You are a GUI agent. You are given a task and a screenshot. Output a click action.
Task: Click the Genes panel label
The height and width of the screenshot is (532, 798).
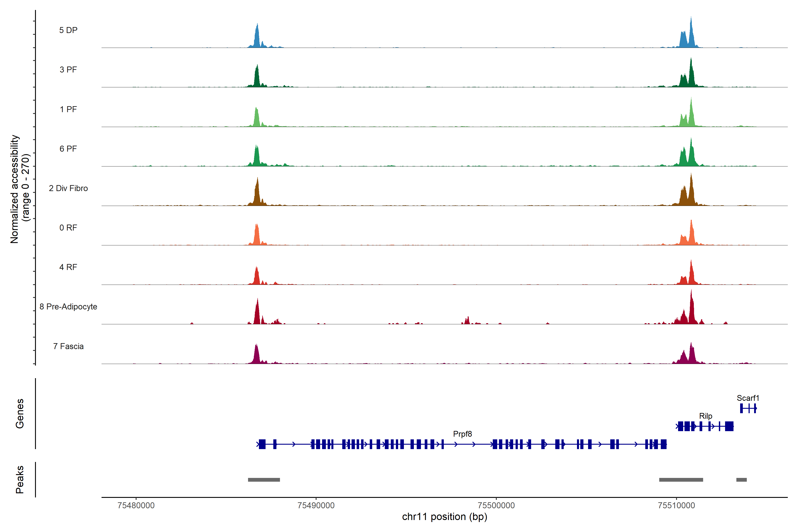pyautogui.click(x=20, y=414)
